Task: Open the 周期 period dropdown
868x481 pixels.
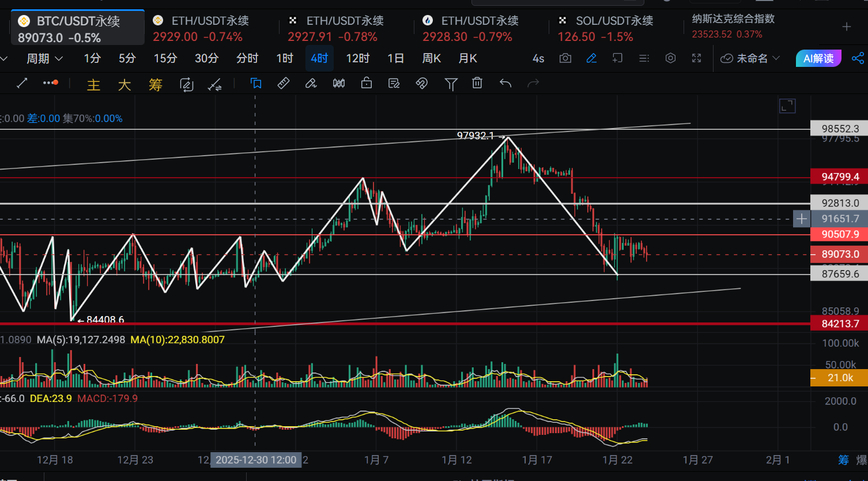Action: coord(44,58)
